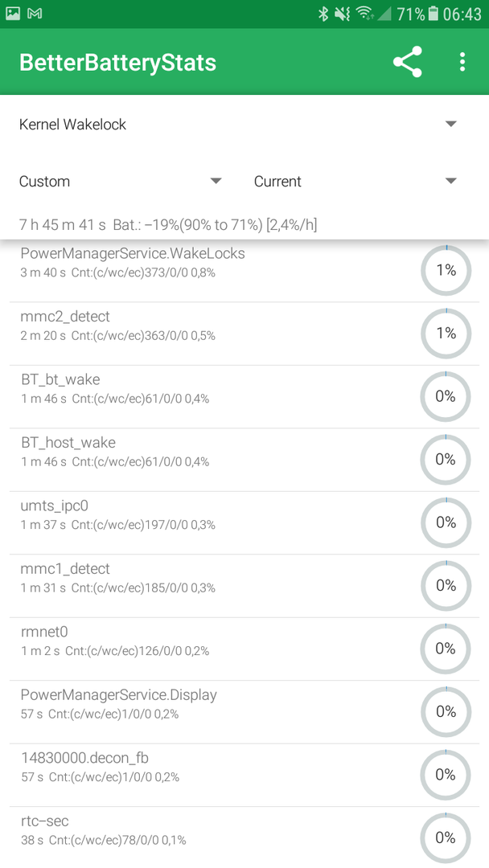Select the PowerManagerService.Display entry
The height and width of the screenshot is (868, 489).
coord(244,712)
